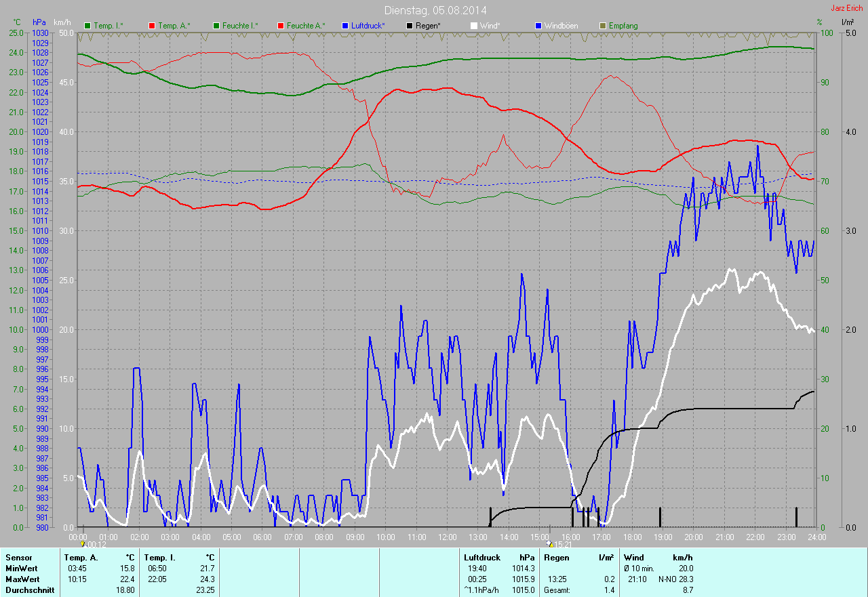This screenshot has height=597, width=868.
Task: Click the chart title "Dienstag, 05.08.2014"
Action: click(x=435, y=10)
